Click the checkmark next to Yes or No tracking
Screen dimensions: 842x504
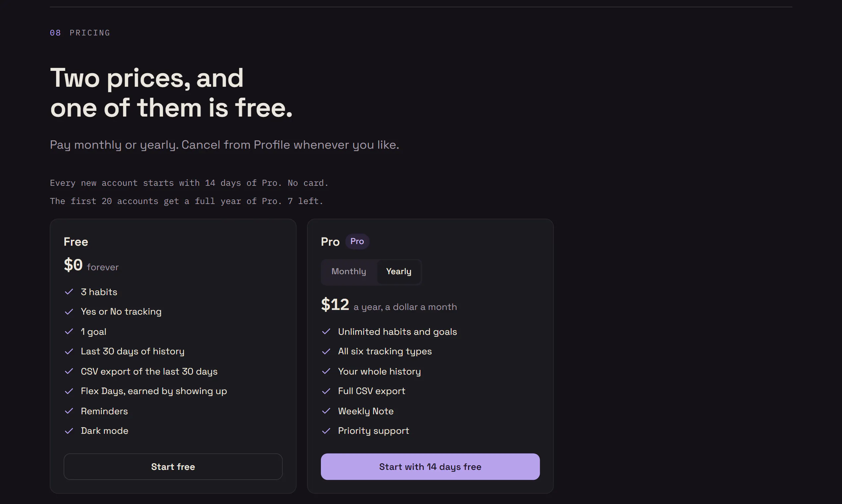tap(69, 311)
